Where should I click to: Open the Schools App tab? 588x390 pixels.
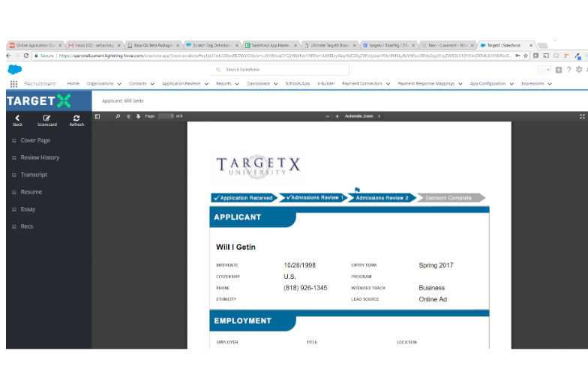pyautogui.click(x=297, y=84)
